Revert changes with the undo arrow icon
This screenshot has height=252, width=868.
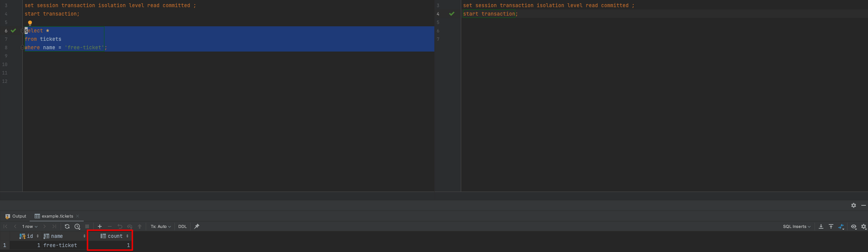(120, 226)
